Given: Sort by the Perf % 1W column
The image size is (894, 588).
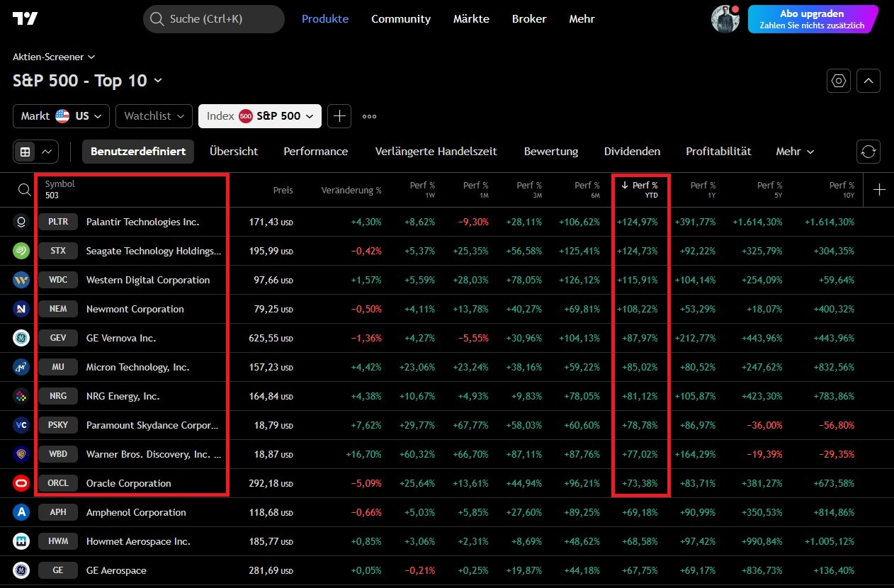Looking at the screenshot, I should (x=422, y=189).
